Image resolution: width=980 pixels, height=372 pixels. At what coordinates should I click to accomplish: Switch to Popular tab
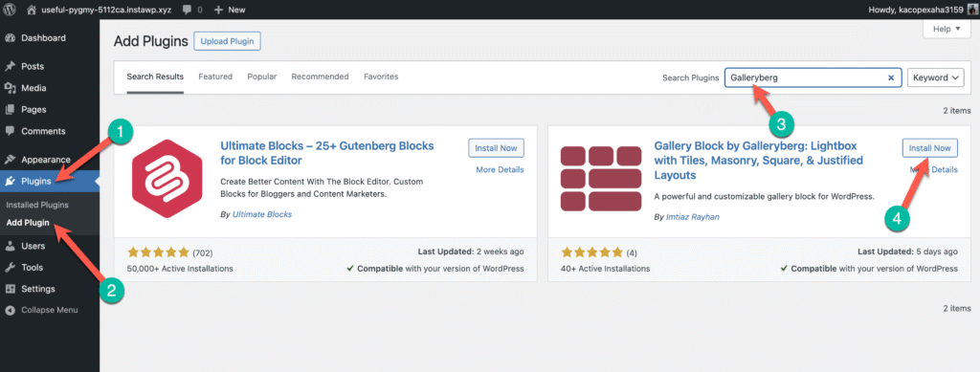tap(262, 77)
